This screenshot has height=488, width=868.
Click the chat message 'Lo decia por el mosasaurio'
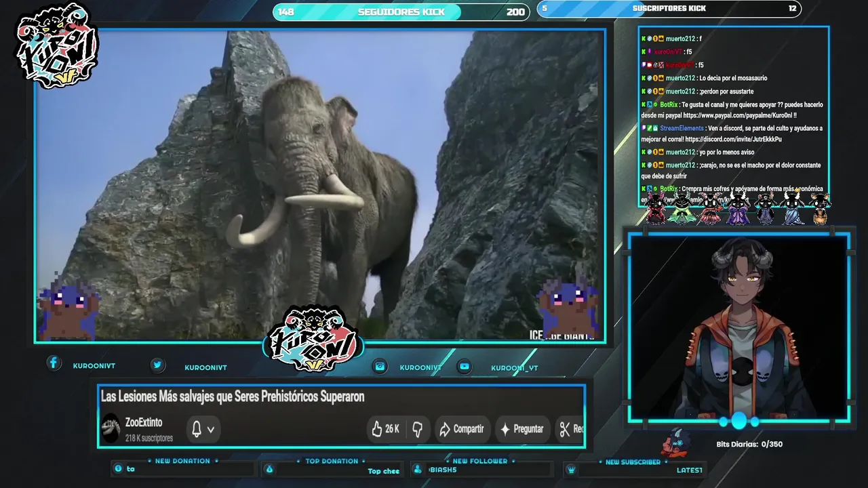(733, 78)
